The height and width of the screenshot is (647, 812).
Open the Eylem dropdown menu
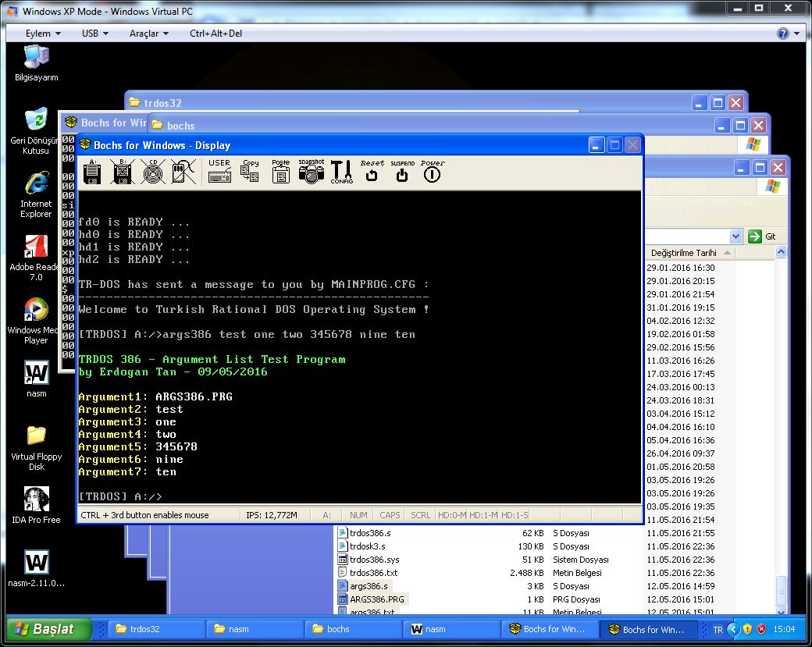coord(43,34)
